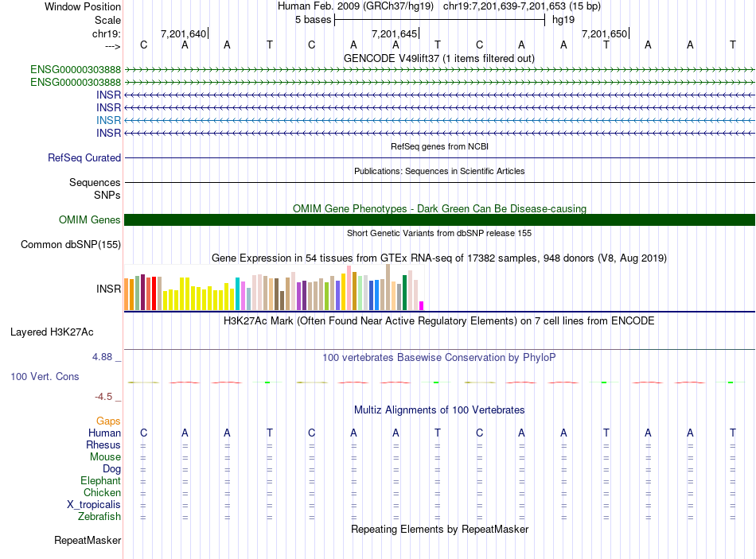Open the OMIM Genes track label
This screenshot has width=756, height=559.
pos(90,220)
